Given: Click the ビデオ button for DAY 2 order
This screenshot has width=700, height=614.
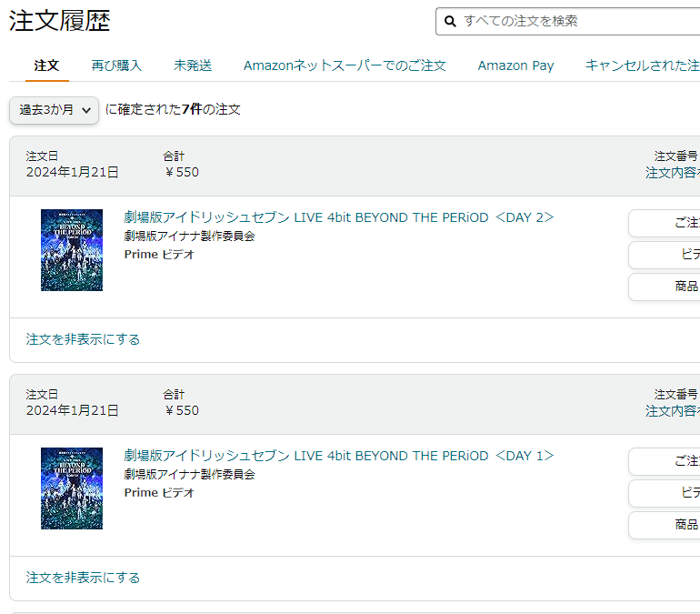Looking at the screenshot, I should (665, 255).
